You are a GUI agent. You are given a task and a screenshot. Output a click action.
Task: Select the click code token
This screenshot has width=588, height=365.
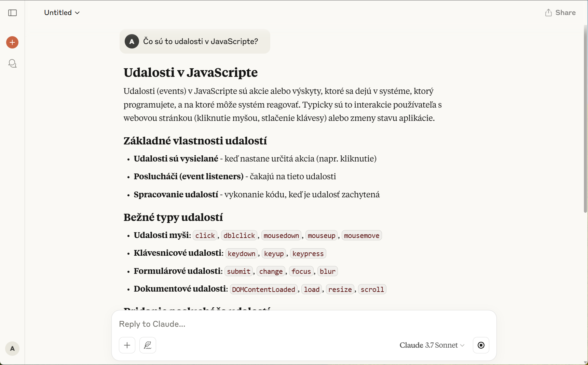pos(205,235)
